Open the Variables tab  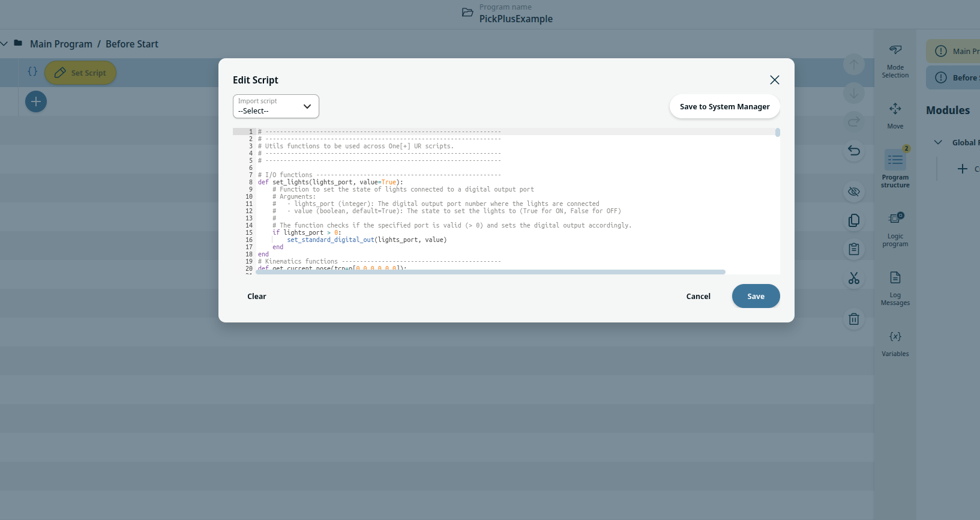pyautogui.click(x=895, y=343)
